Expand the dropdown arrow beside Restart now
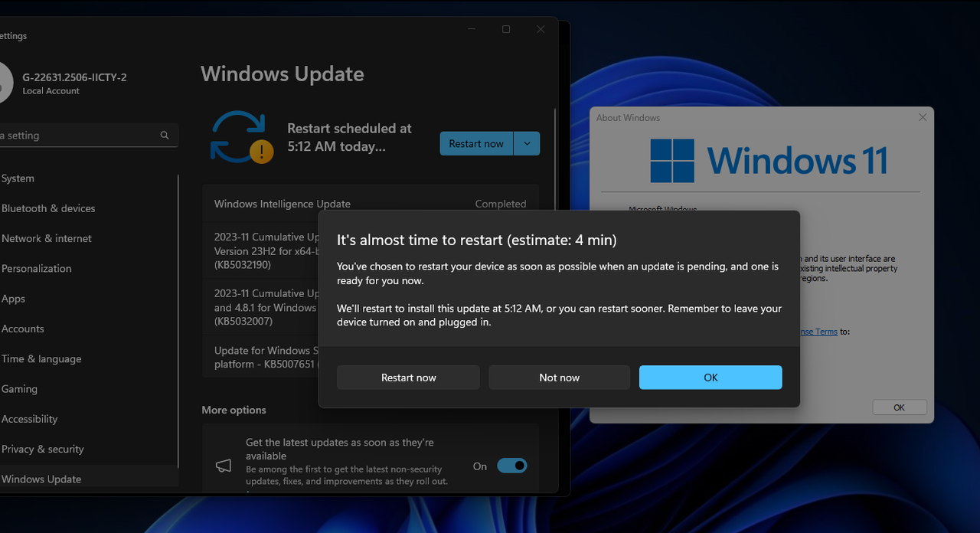Image resolution: width=980 pixels, height=533 pixels. click(527, 144)
